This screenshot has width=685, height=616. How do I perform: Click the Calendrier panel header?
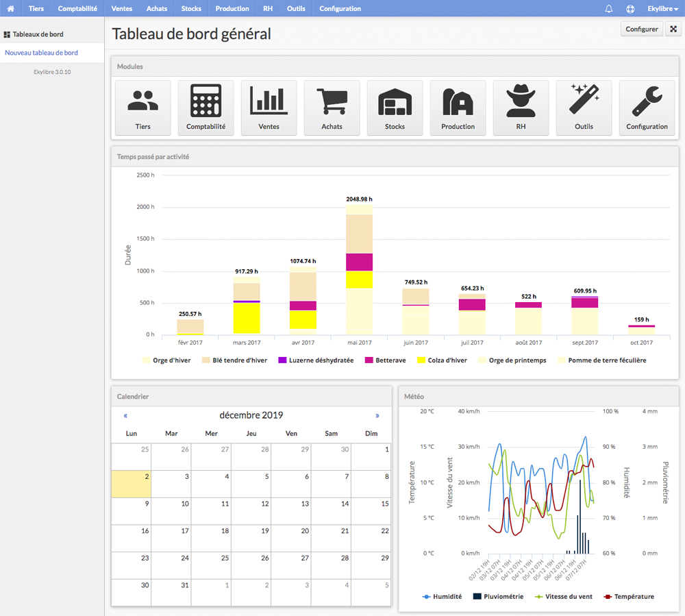pos(133,397)
